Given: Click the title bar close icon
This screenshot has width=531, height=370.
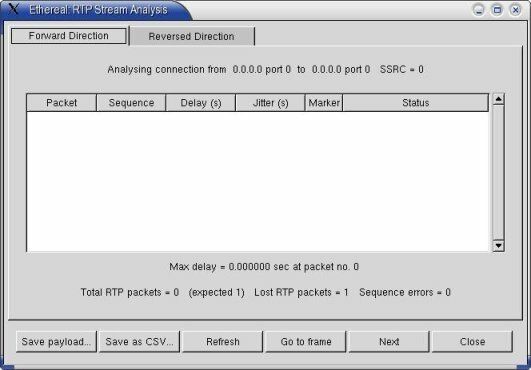Looking at the screenshot, I should tap(515, 10).
